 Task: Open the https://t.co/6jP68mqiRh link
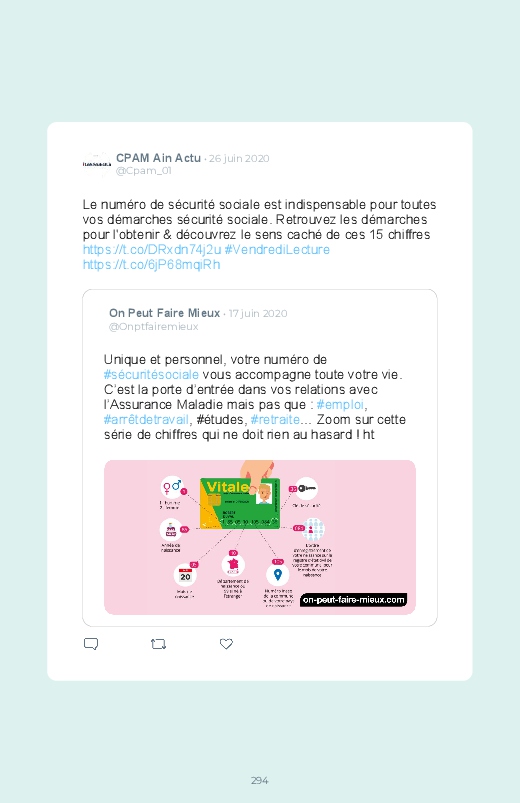click(152, 265)
